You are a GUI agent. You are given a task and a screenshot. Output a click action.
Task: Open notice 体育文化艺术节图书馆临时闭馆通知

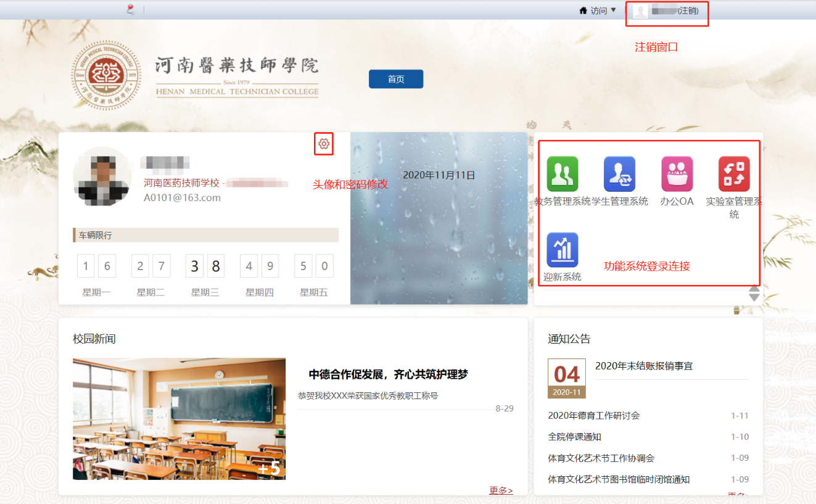619,479
